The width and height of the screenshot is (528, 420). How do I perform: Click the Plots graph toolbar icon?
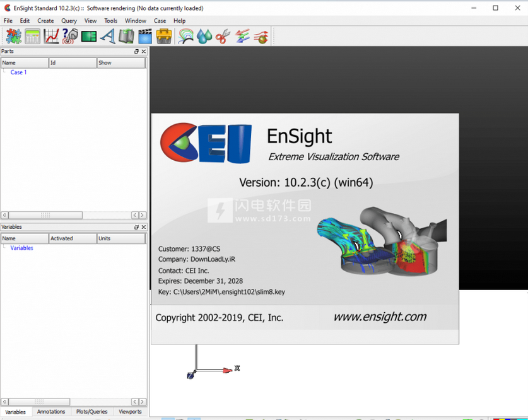[x=52, y=37]
